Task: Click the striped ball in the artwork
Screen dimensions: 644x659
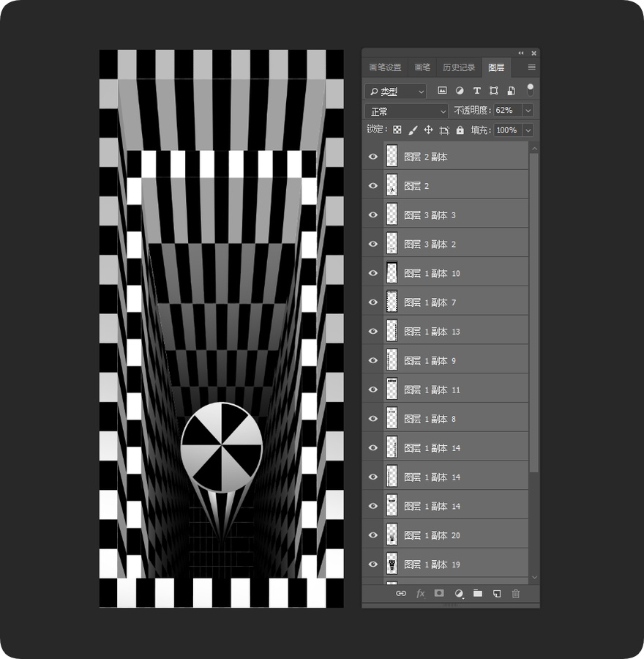Action: pyautogui.click(x=222, y=447)
